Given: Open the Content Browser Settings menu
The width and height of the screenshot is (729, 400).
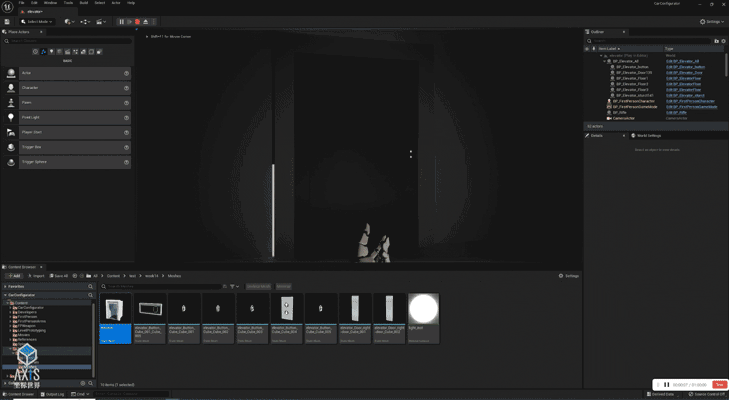Looking at the screenshot, I should click(569, 276).
